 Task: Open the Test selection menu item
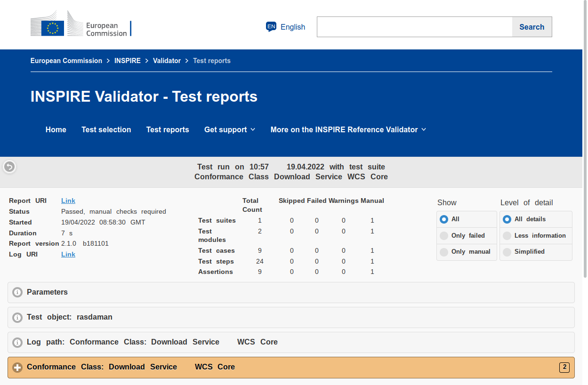tap(106, 129)
